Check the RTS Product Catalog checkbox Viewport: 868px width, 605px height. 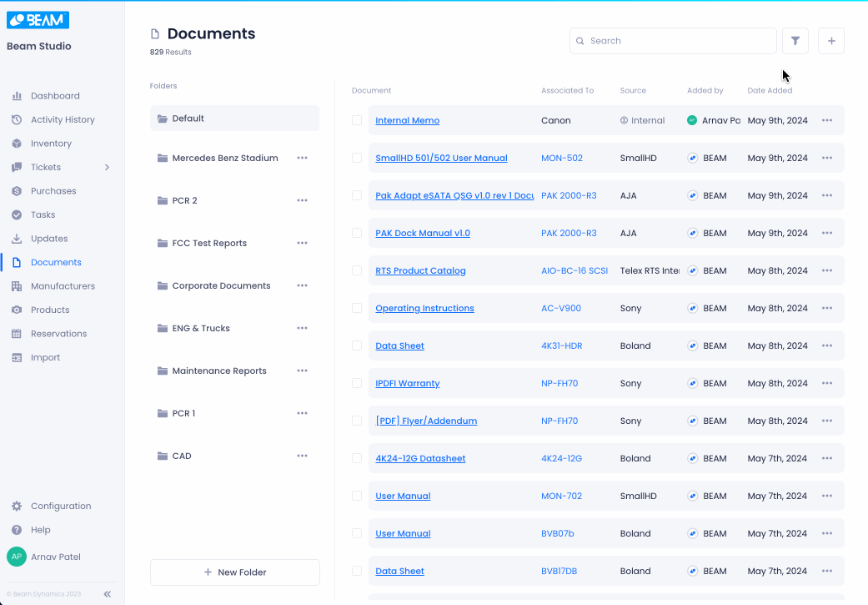(x=357, y=270)
